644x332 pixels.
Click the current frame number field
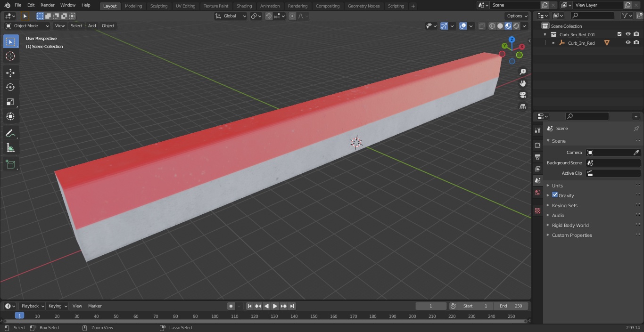click(x=431, y=306)
